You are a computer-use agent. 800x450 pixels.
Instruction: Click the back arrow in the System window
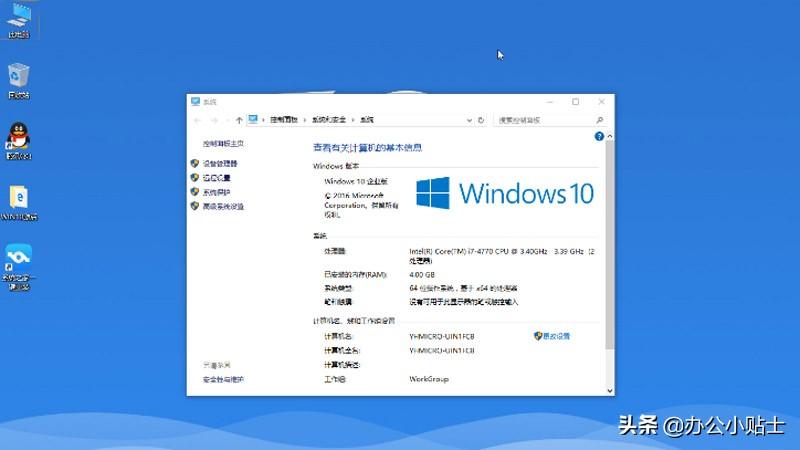pos(198,120)
